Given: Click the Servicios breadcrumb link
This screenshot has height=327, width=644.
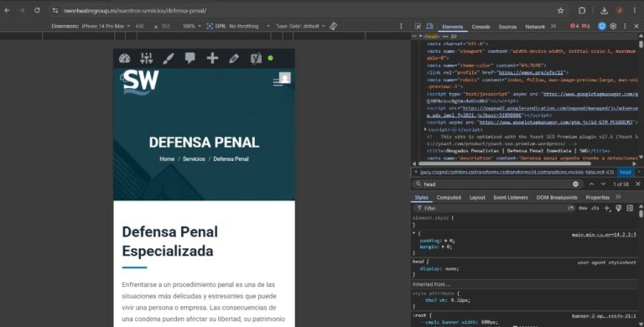Looking at the screenshot, I should click(194, 158).
